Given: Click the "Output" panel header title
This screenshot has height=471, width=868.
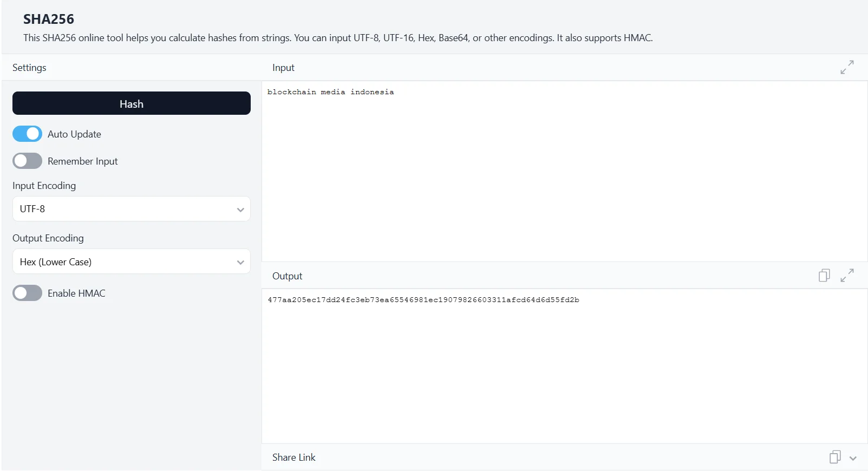Looking at the screenshot, I should tap(287, 276).
